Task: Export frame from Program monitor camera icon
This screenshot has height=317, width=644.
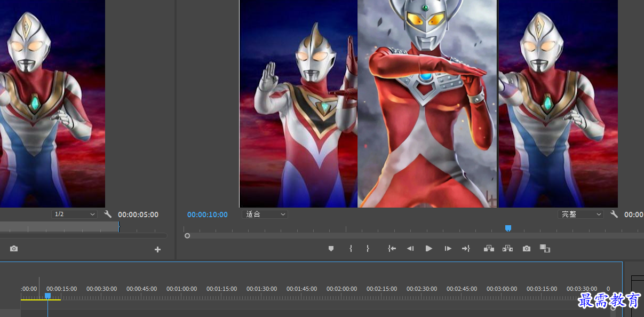Action: [x=527, y=249]
